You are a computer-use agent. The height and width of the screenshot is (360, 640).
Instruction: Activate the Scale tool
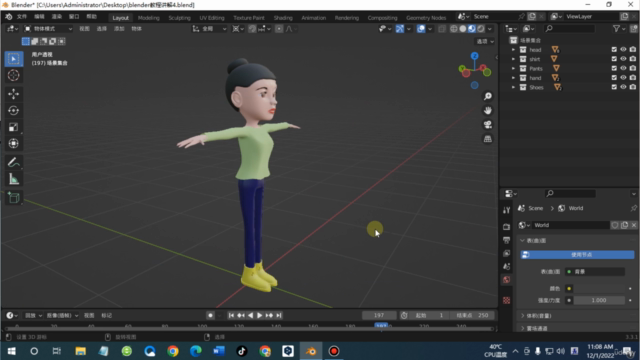coord(13,127)
